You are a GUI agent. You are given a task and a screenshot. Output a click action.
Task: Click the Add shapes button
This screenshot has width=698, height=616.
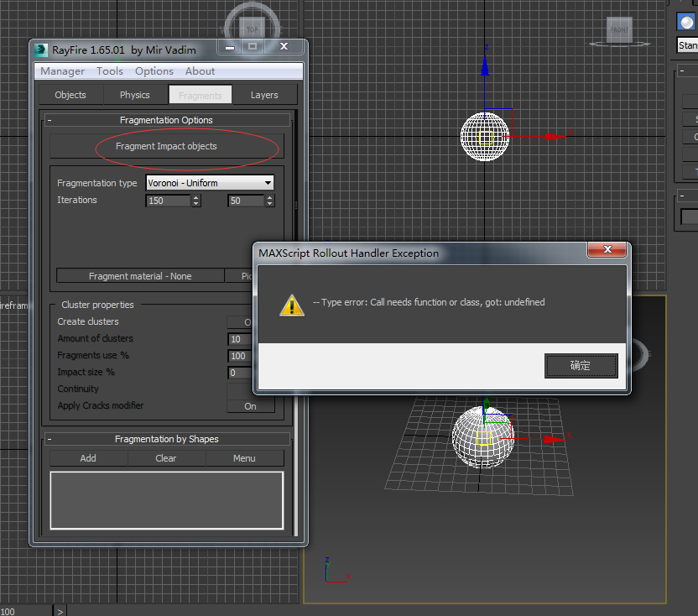click(88, 458)
